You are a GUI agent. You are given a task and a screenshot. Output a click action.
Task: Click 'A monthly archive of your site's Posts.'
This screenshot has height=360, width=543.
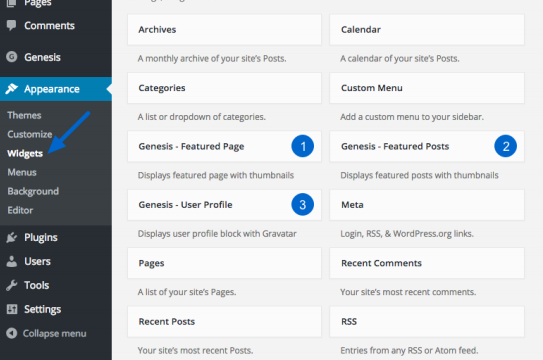click(x=212, y=58)
